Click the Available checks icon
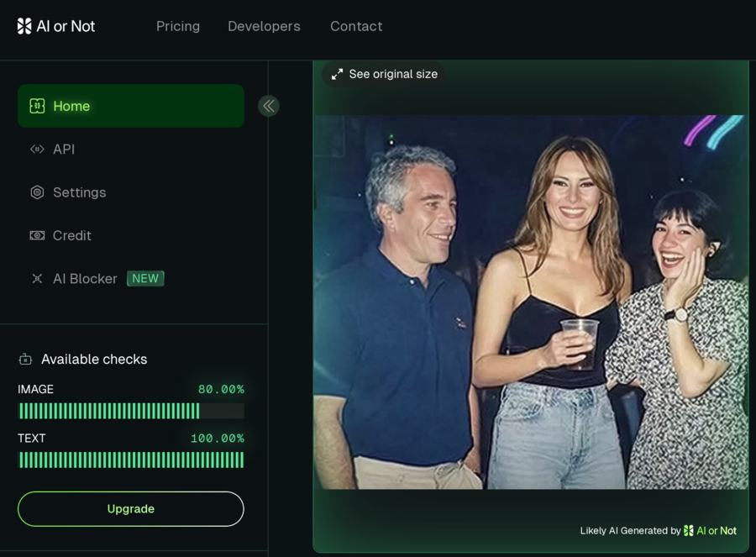This screenshot has width=756, height=557. [x=25, y=360]
